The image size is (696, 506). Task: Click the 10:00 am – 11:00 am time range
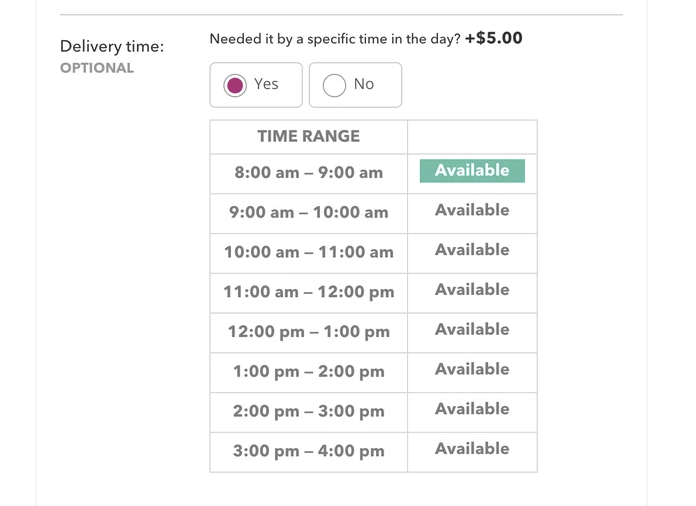(x=309, y=253)
